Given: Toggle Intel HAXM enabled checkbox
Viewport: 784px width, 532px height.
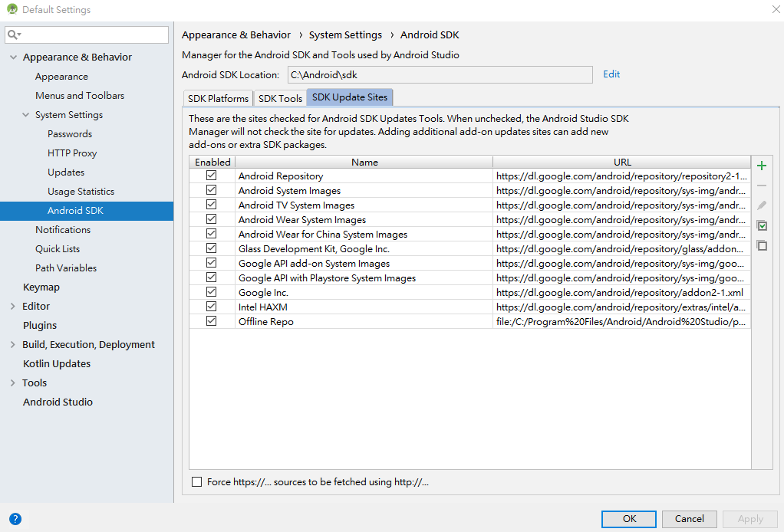Looking at the screenshot, I should (212, 306).
